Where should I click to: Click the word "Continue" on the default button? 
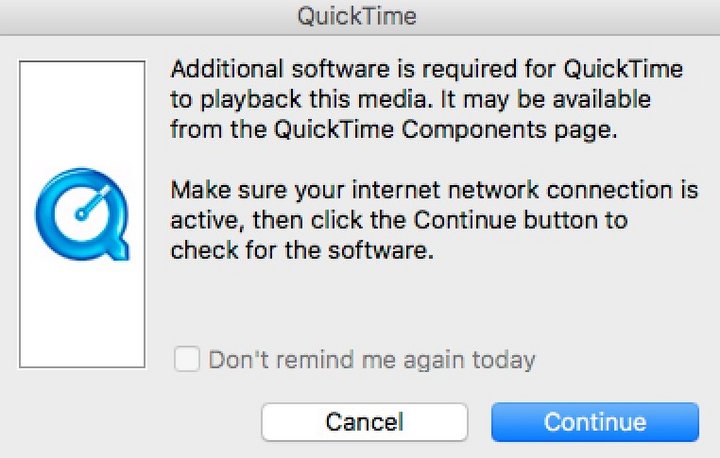coord(595,422)
